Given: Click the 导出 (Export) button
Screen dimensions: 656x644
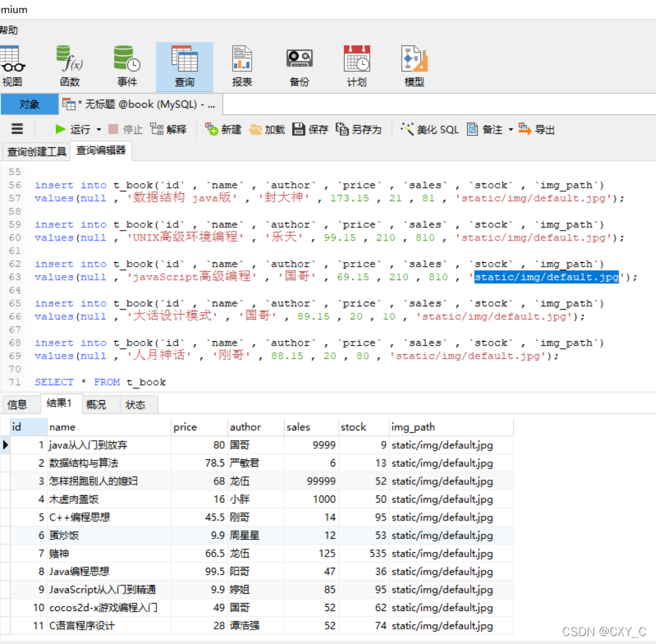Looking at the screenshot, I should (536, 129).
